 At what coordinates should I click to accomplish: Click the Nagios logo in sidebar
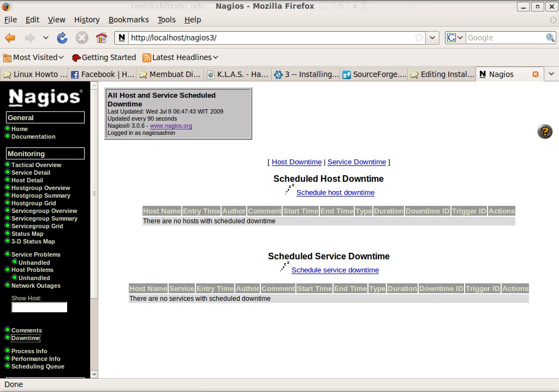tap(45, 97)
